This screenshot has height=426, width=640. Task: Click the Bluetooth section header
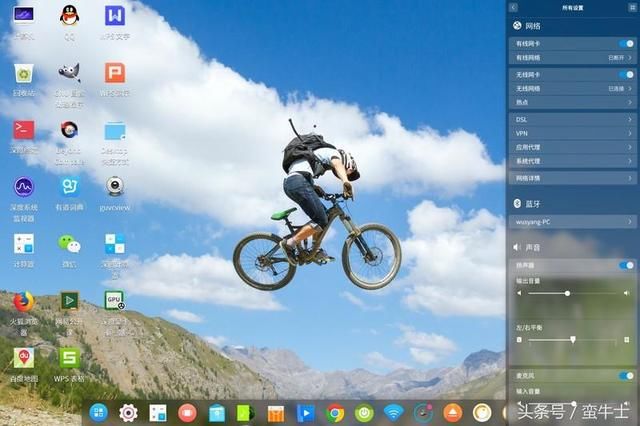click(527, 204)
